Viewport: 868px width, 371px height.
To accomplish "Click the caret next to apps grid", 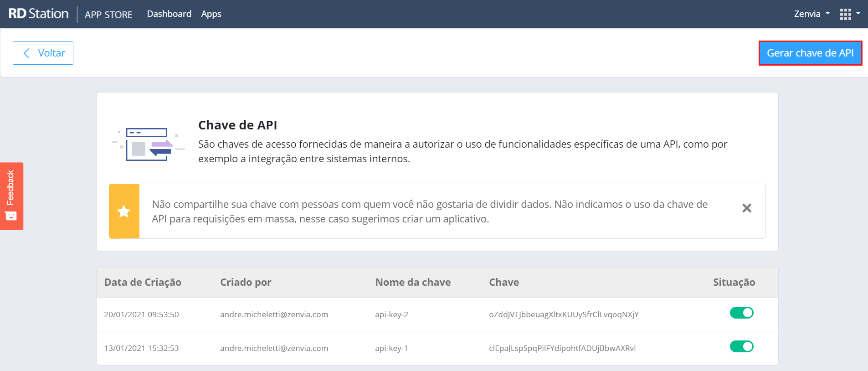I will 858,13.
